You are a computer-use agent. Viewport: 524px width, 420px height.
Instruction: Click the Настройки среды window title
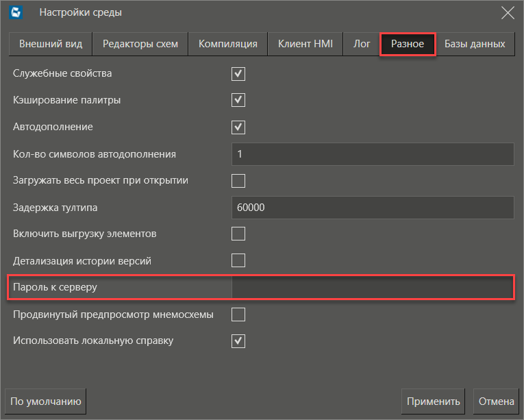(x=81, y=13)
